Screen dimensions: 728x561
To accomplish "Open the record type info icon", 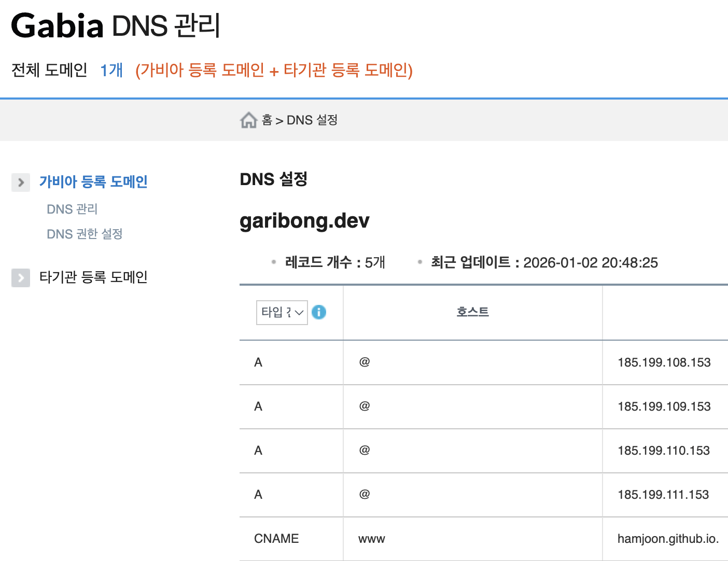I will tap(319, 312).
